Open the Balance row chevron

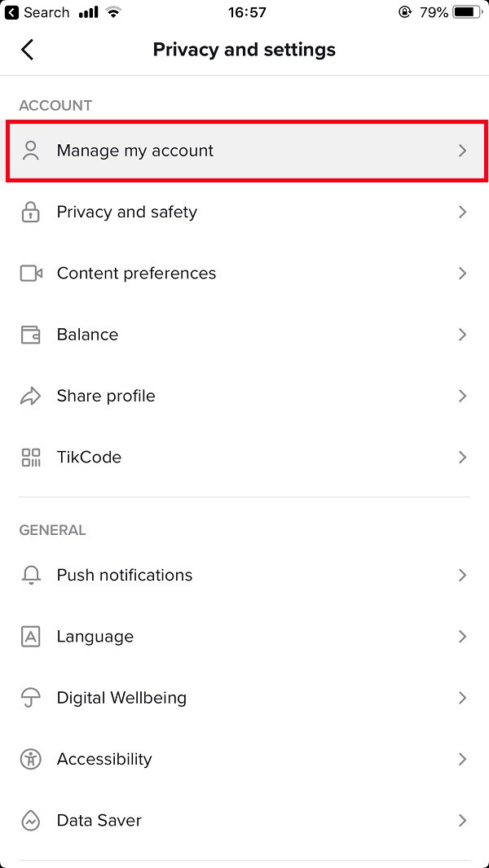click(x=462, y=335)
